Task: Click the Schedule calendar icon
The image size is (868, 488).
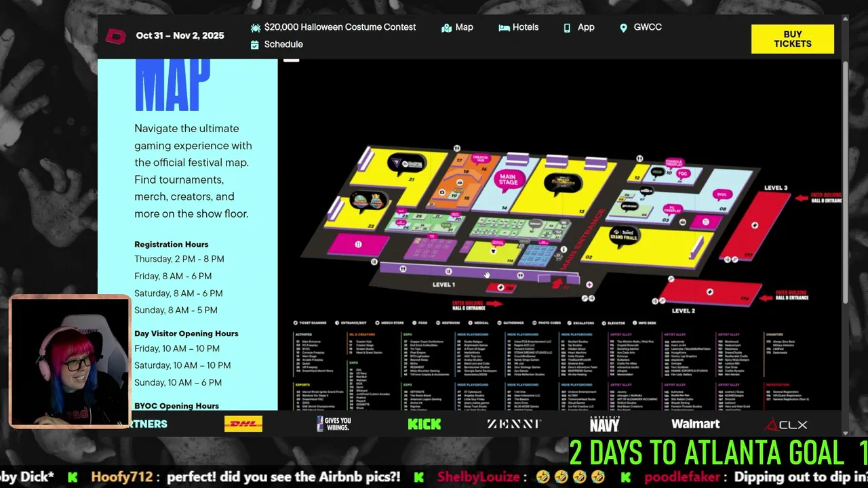Action: (x=255, y=45)
